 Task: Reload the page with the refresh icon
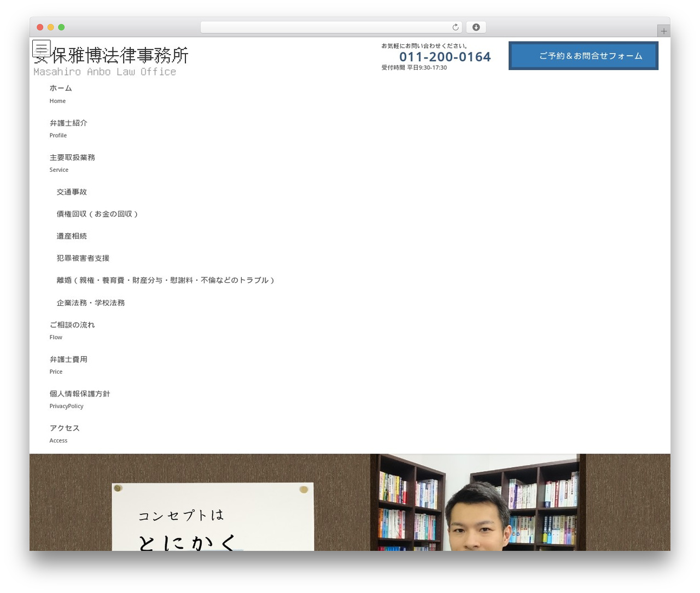click(455, 27)
